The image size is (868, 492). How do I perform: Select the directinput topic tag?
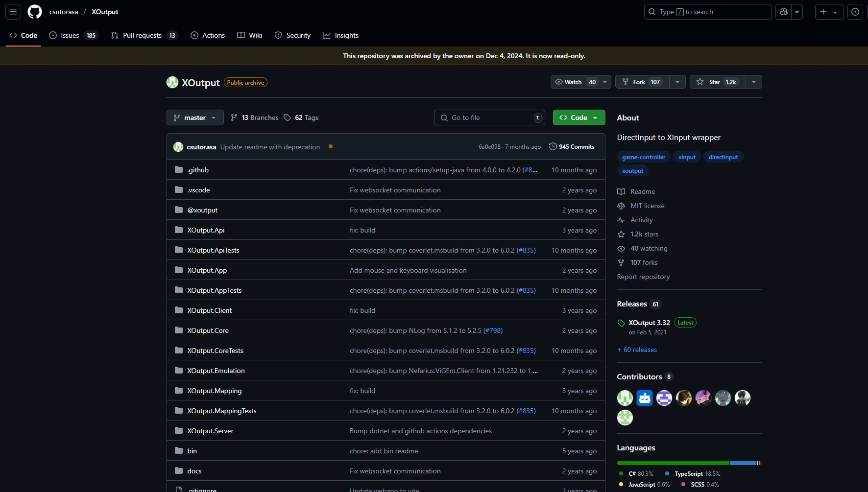pos(723,157)
